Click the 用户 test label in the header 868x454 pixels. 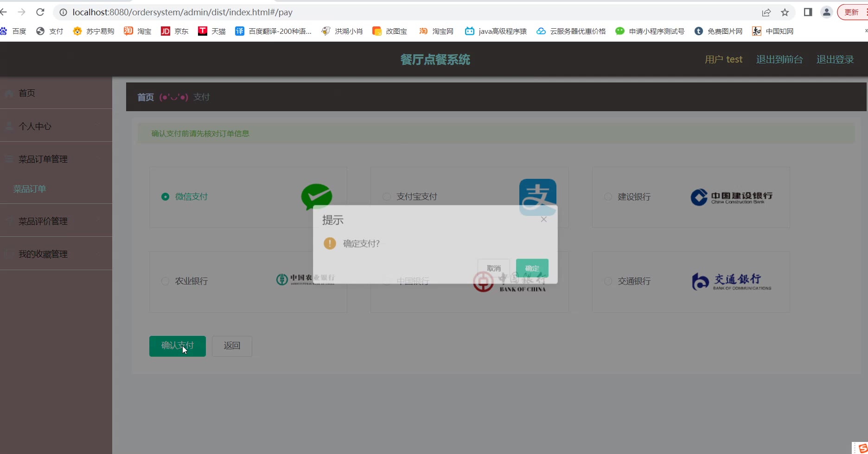click(x=723, y=59)
